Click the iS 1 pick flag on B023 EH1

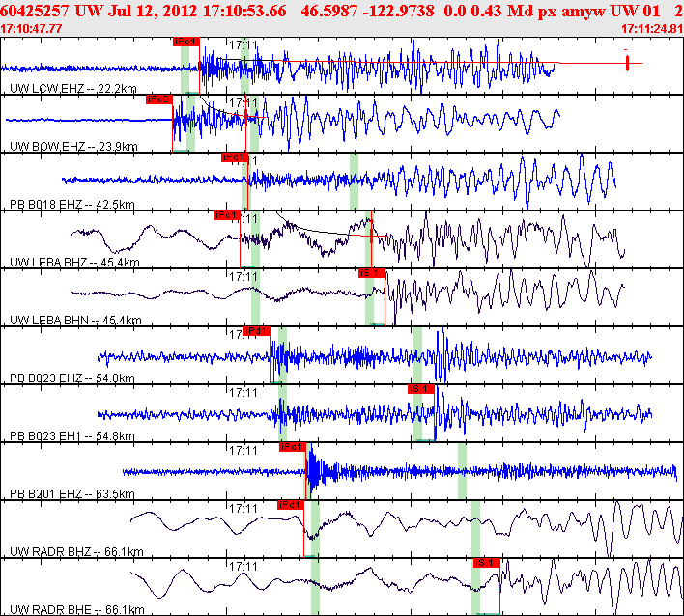[x=421, y=389]
